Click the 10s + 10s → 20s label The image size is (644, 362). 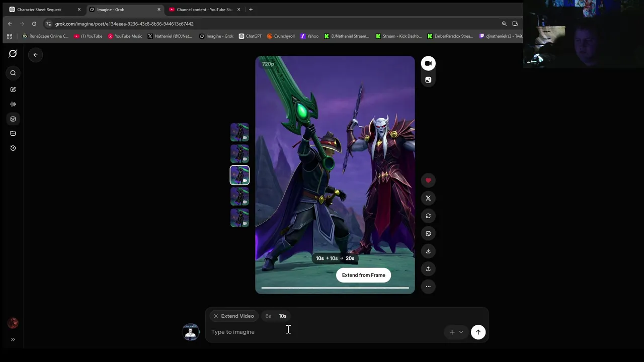(335, 258)
